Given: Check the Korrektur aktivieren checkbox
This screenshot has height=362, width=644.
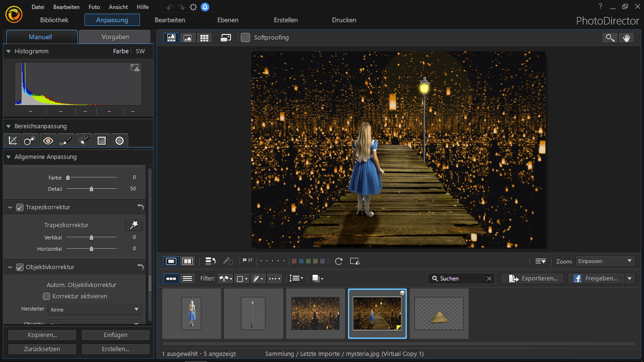Looking at the screenshot, I should tap(46, 296).
